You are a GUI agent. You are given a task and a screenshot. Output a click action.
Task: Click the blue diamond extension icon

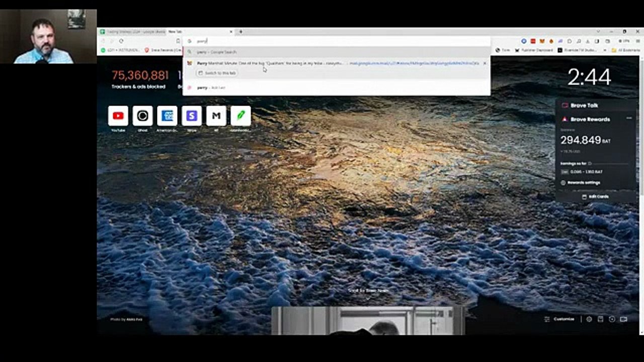coord(524,41)
